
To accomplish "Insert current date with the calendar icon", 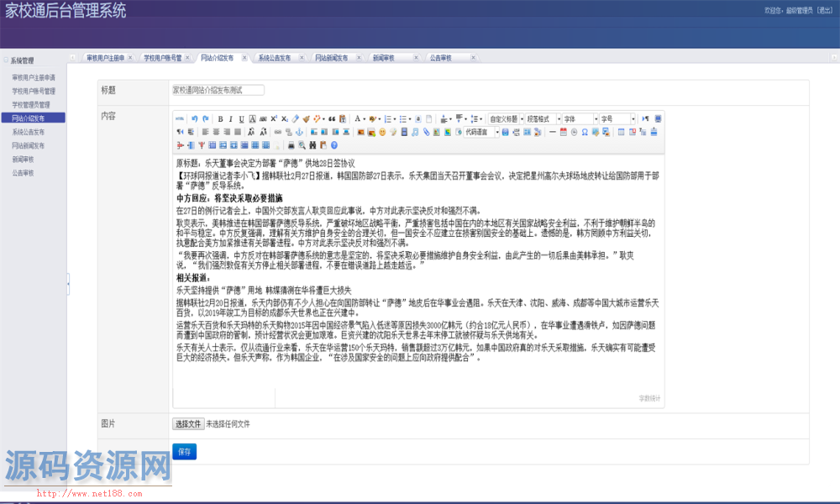I will (563, 132).
